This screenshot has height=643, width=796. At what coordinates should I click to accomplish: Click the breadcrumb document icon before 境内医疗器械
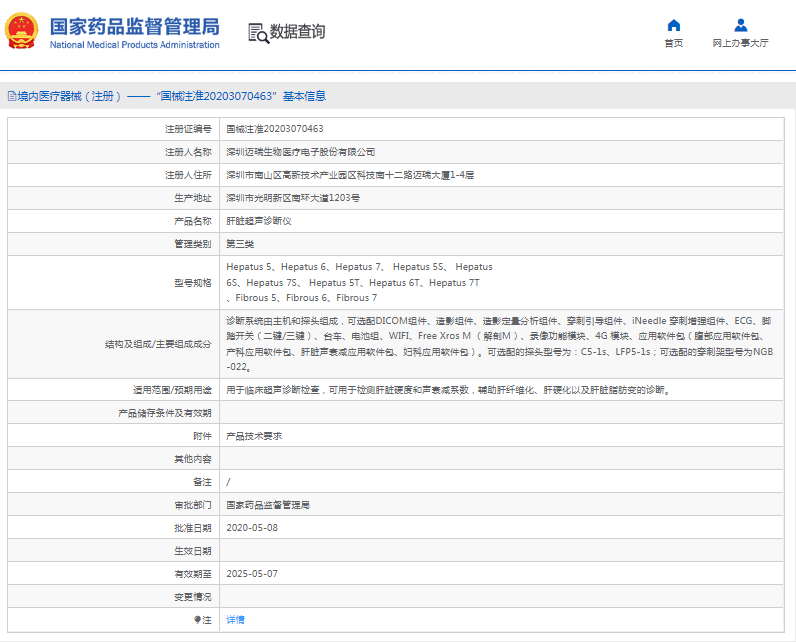(x=11, y=97)
